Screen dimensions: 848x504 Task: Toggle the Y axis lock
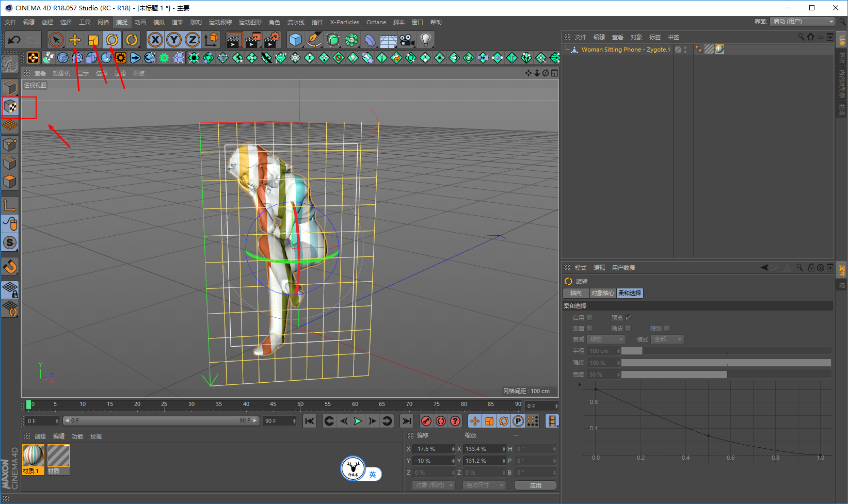pos(174,40)
